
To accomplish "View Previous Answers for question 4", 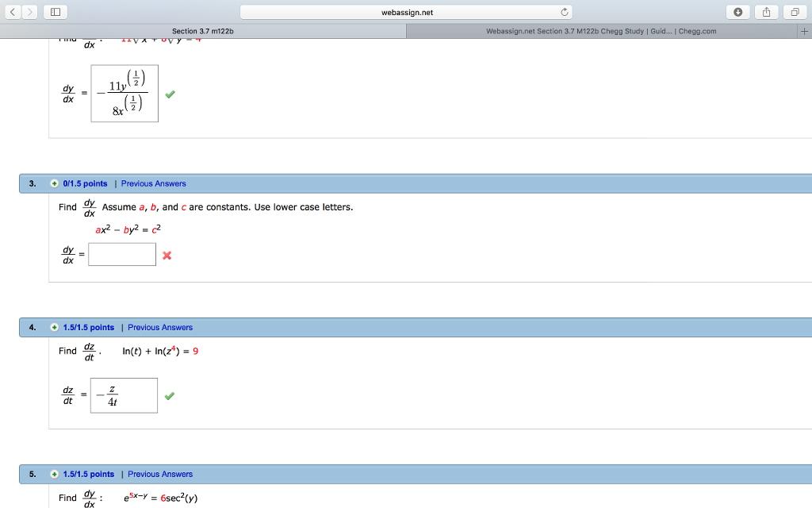I will coord(160,327).
